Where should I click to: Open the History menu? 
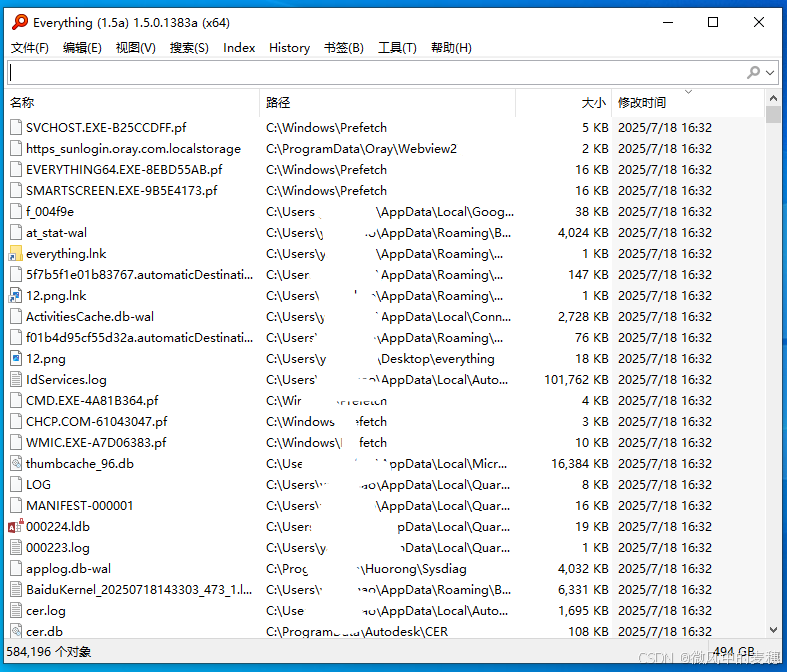click(289, 48)
